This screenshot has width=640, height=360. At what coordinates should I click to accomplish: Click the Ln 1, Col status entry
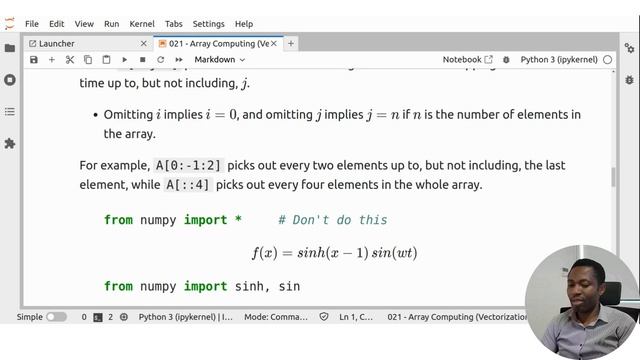[x=356, y=317]
